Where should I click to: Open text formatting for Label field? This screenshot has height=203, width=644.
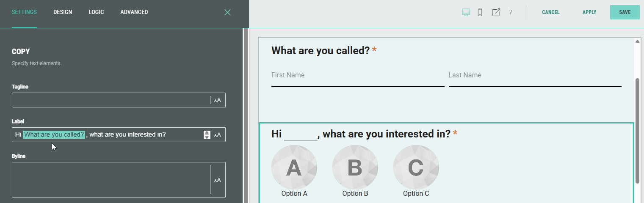click(218, 135)
